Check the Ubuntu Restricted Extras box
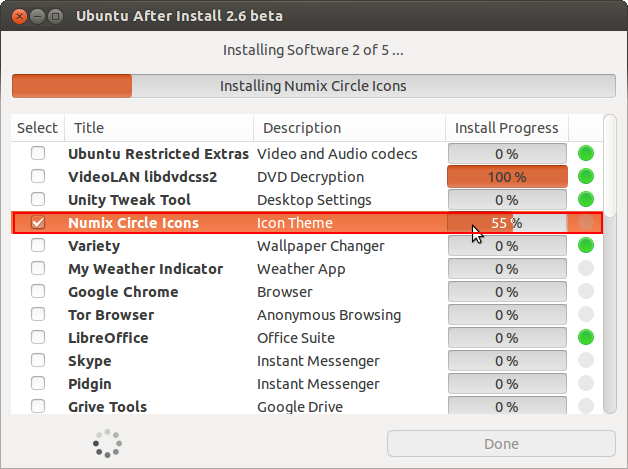628x469 pixels. pos(38,153)
